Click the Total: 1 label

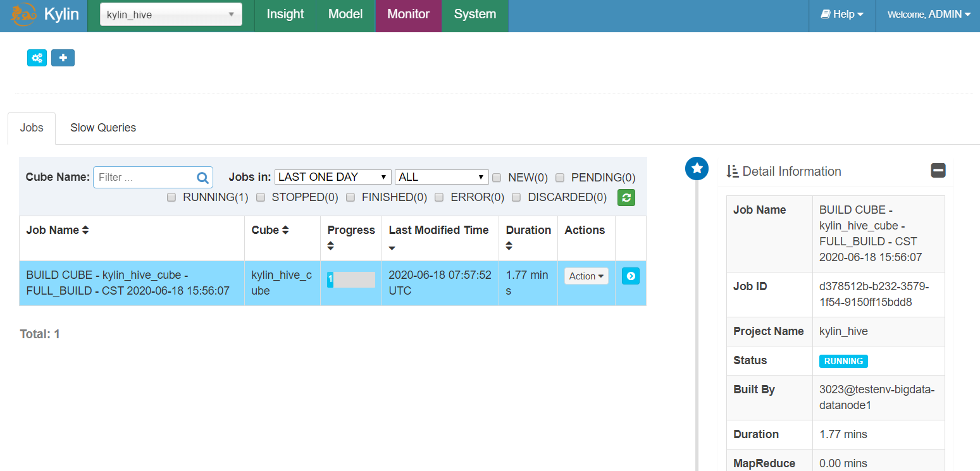click(40, 334)
